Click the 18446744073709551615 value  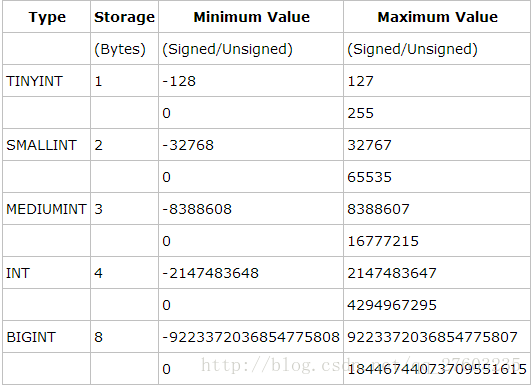coord(437,369)
